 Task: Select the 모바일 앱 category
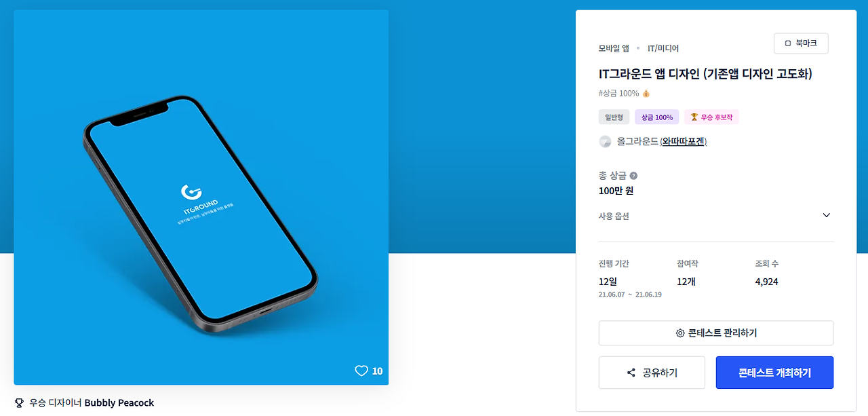[614, 48]
